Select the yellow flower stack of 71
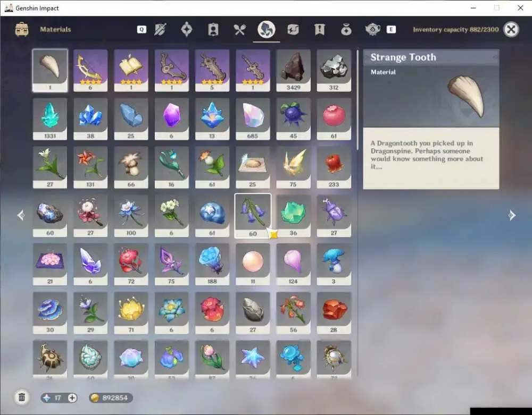This screenshot has height=415, width=532. tap(131, 312)
